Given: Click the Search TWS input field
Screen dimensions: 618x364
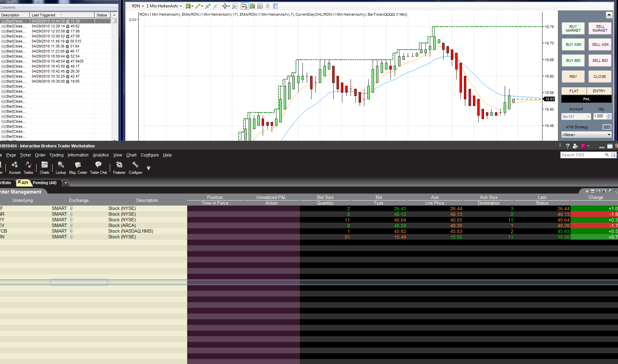Looking at the screenshot, I should tap(582, 155).
